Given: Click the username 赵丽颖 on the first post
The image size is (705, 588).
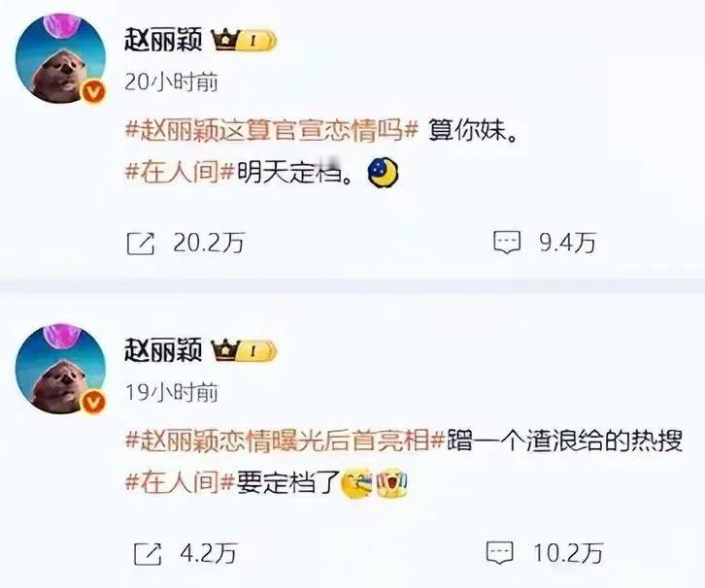Looking at the screenshot, I should pos(163,41).
